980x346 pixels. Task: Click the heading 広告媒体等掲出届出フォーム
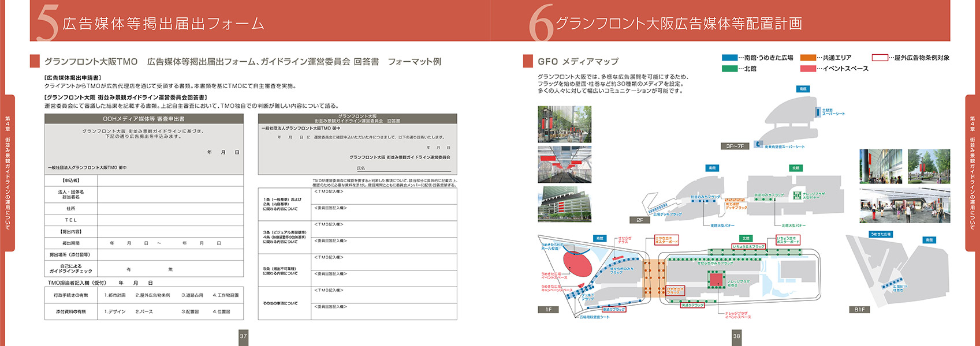163,24
